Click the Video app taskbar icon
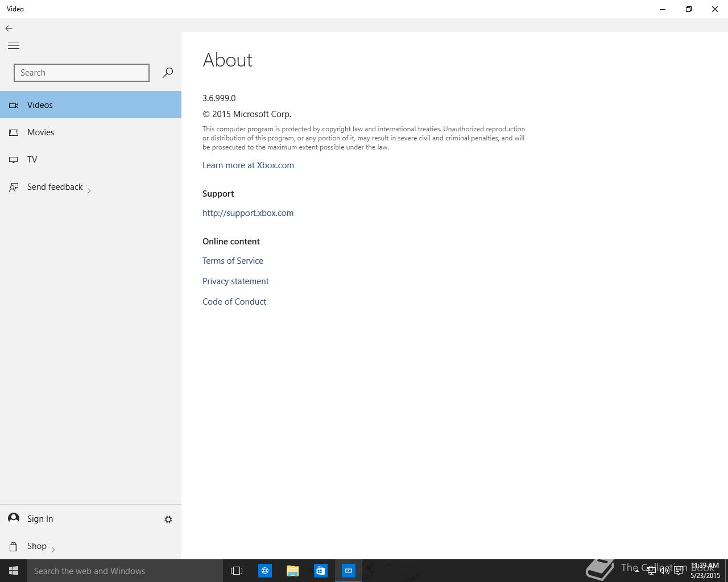728x582 pixels. click(x=349, y=571)
